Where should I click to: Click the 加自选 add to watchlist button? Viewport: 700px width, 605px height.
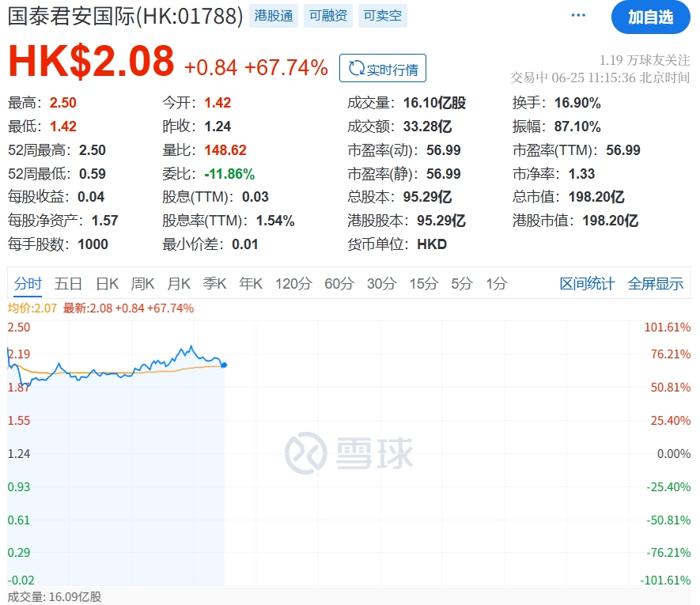pyautogui.click(x=650, y=17)
